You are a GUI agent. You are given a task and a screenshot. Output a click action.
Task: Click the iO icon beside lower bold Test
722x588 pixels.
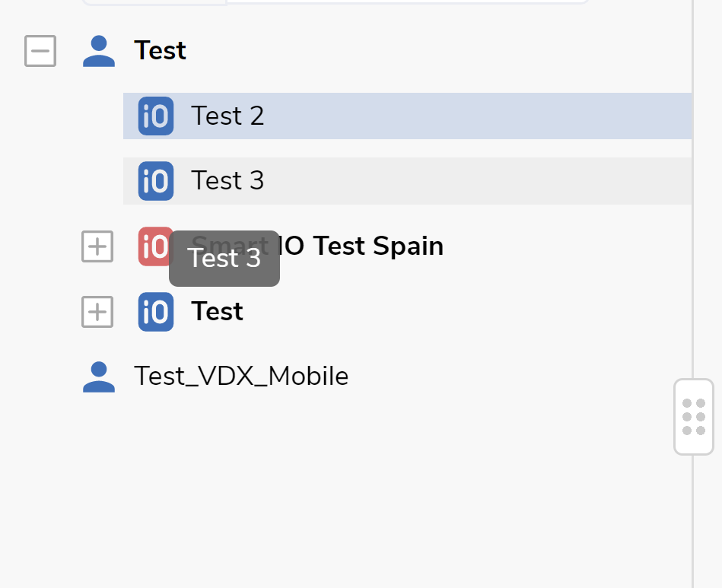point(156,312)
